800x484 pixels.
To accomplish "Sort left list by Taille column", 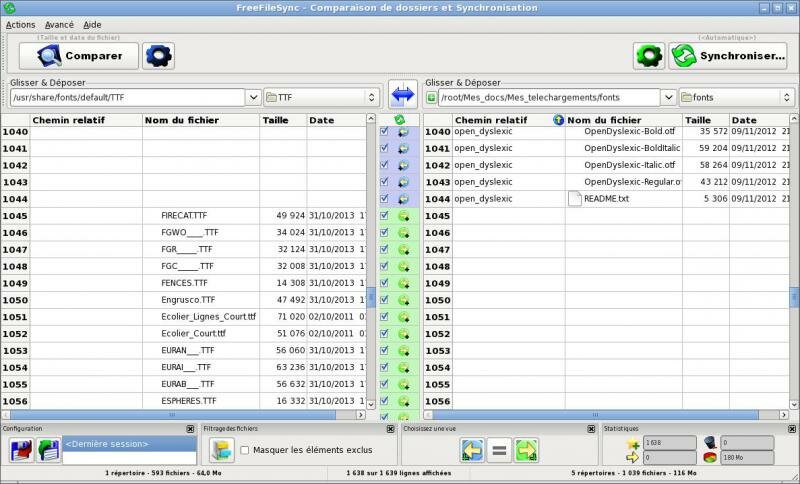I will (x=283, y=120).
